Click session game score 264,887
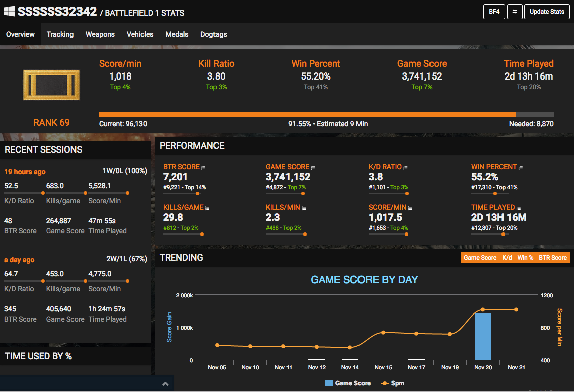Viewport: 574px width, 392px height. [x=58, y=221]
